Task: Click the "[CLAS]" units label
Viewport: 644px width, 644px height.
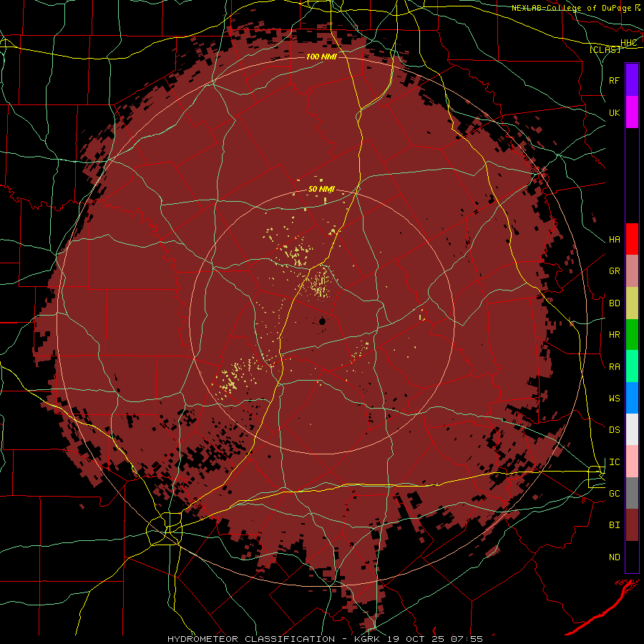Action: click(605, 49)
